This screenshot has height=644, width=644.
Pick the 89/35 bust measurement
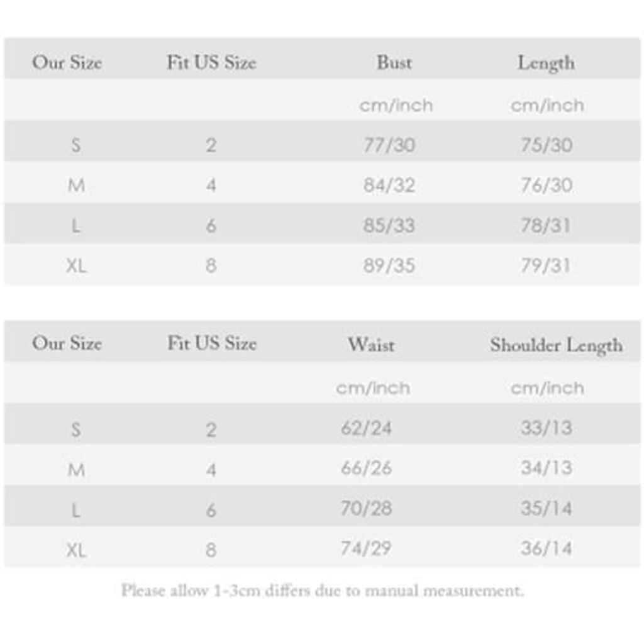tap(389, 265)
